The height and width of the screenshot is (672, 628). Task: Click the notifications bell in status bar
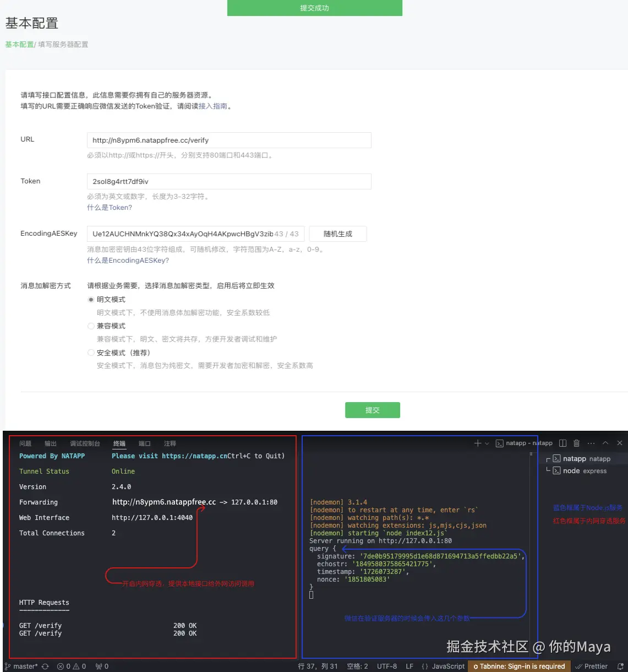(620, 666)
